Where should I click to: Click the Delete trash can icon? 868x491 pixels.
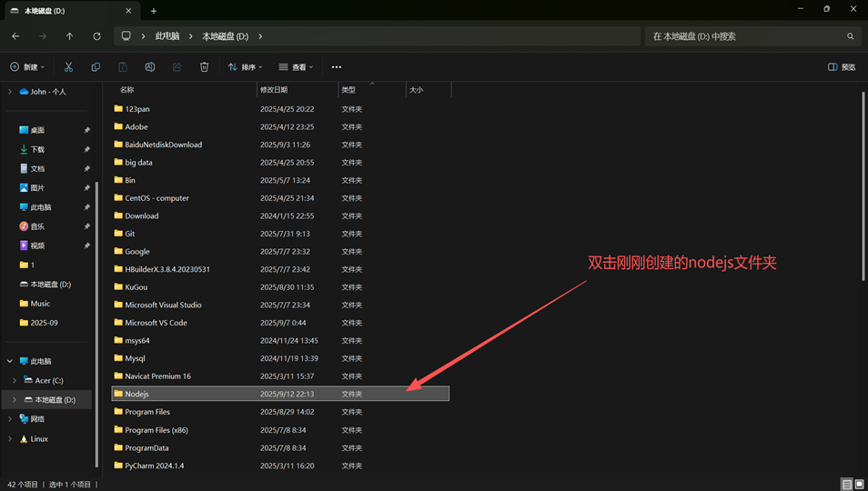point(205,67)
